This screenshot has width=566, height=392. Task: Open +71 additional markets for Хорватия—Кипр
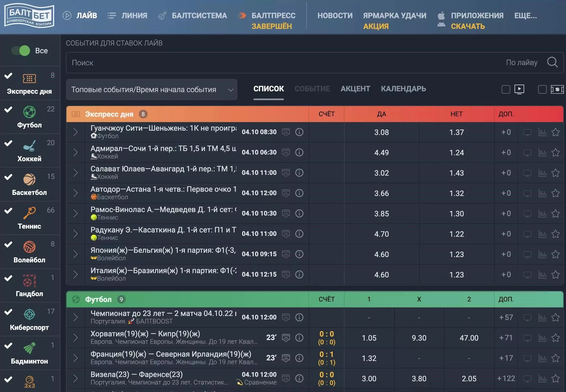506,338
